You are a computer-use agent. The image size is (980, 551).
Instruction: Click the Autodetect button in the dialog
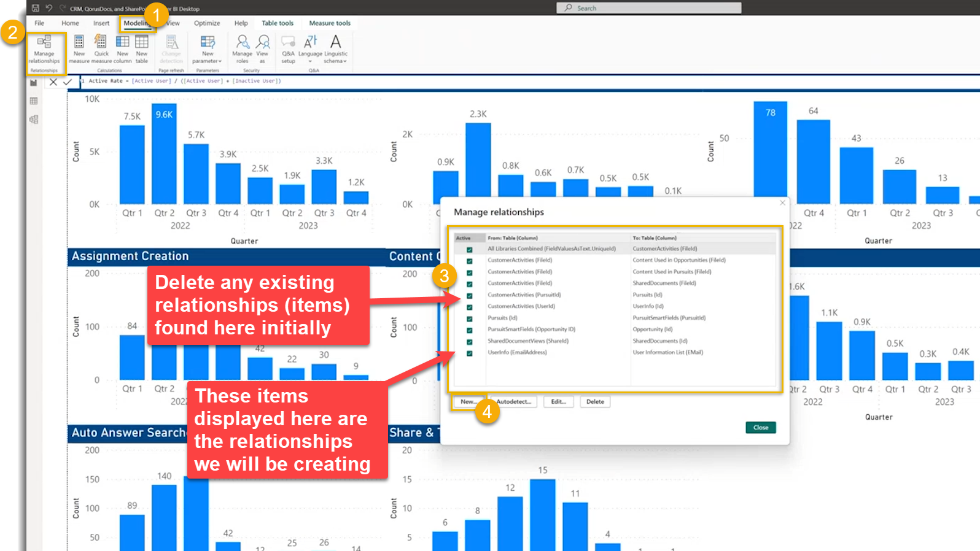pos(514,402)
